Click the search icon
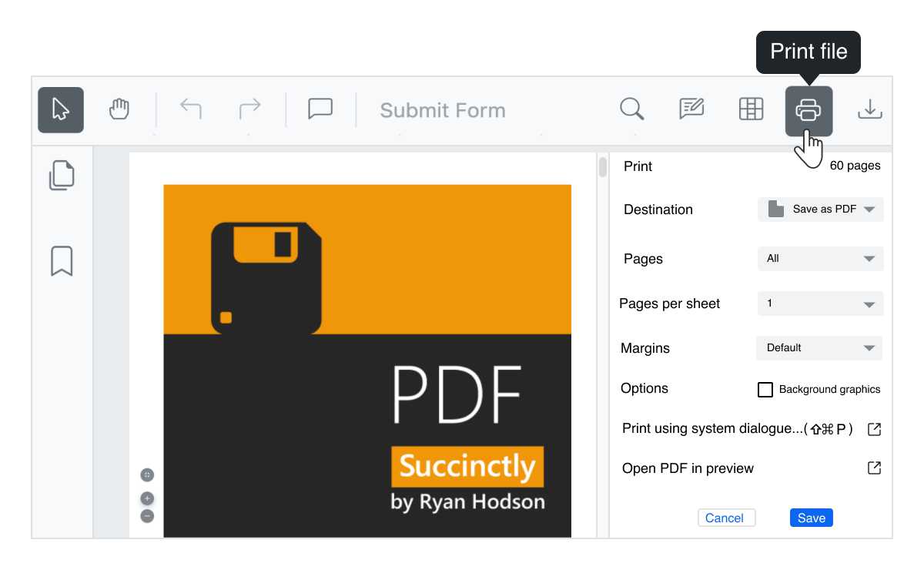 coord(631,109)
